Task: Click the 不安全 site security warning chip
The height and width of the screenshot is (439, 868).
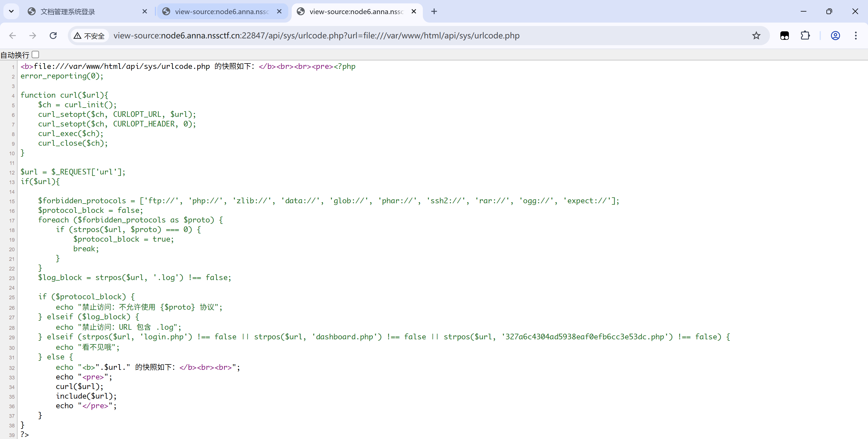Action: click(89, 36)
